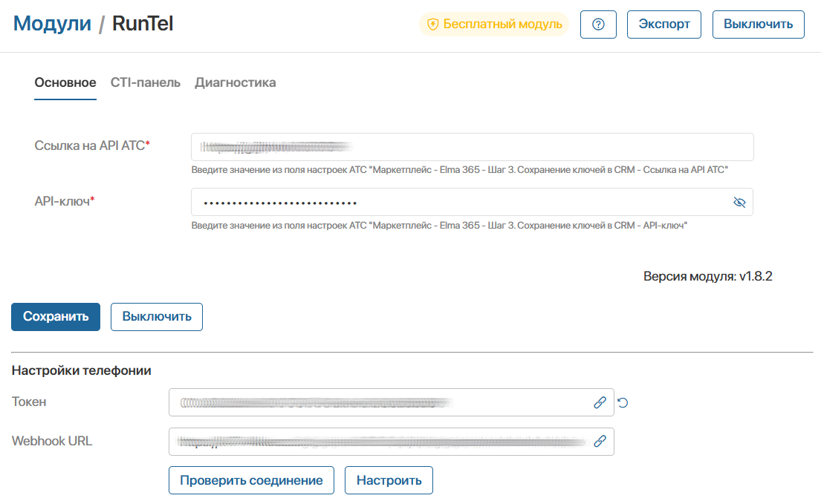Open the help question mark button
Image resolution: width=821 pixels, height=504 pixels.
pos(598,24)
